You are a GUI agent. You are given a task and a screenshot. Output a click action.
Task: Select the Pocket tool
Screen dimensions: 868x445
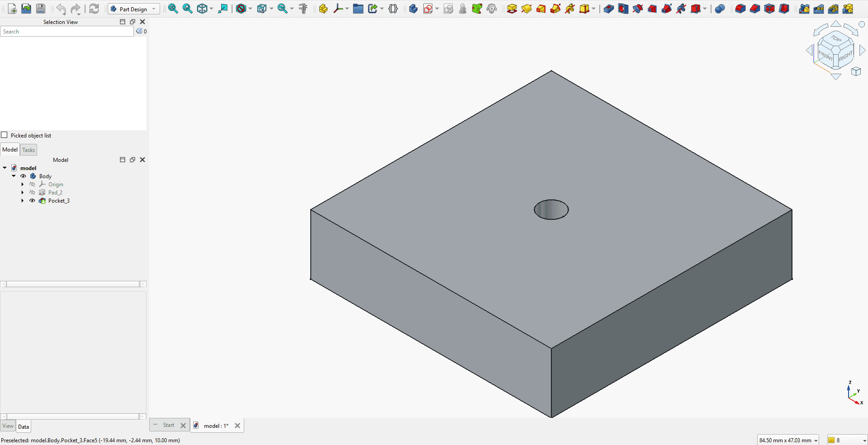tap(608, 9)
